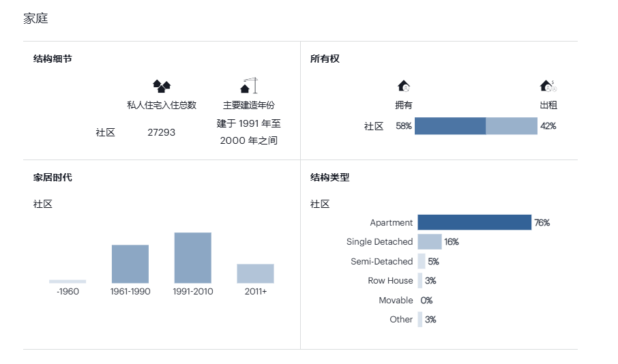
Task: Click the owned house icon above 拥有
Action: [x=404, y=86]
